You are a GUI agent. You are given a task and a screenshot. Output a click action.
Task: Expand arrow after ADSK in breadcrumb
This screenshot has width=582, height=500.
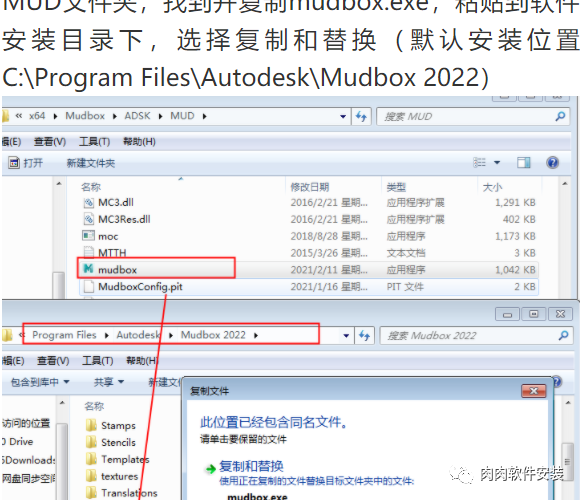click(160, 117)
